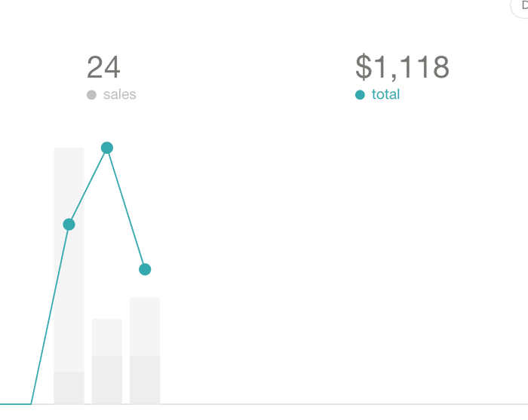
Task: Click darker bottom segment of third bar
Action: click(145, 379)
